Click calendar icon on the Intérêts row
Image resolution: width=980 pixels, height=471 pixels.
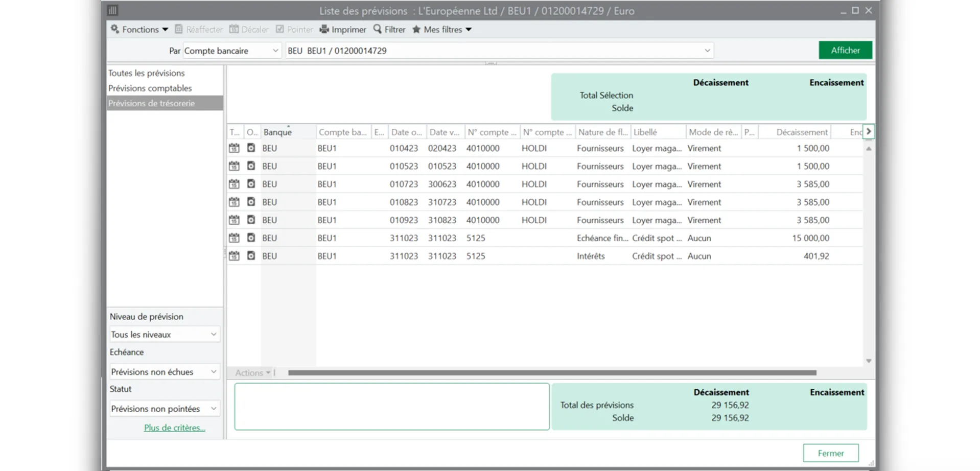pos(234,256)
